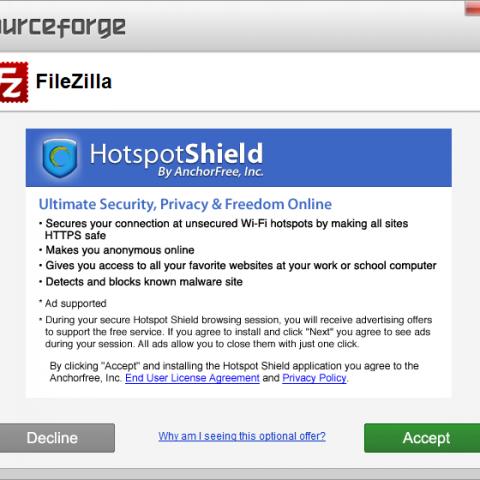Image resolution: width=480 pixels, height=480 pixels.
Task: Click the FileZilla title text
Action: click(74, 82)
